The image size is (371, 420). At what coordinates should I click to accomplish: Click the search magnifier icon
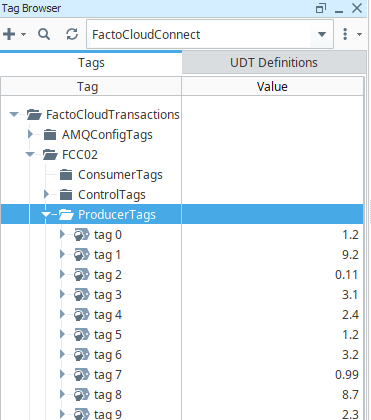coord(44,34)
